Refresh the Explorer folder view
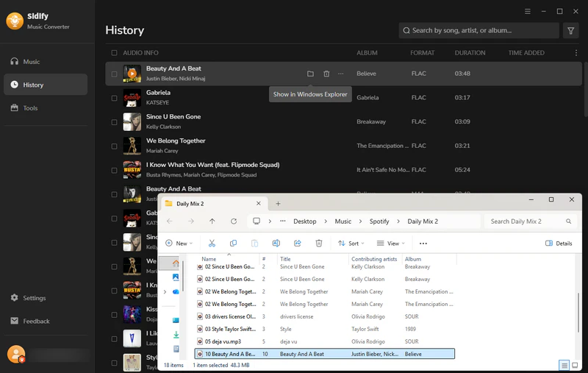This screenshot has height=373, width=588. [x=234, y=221]
